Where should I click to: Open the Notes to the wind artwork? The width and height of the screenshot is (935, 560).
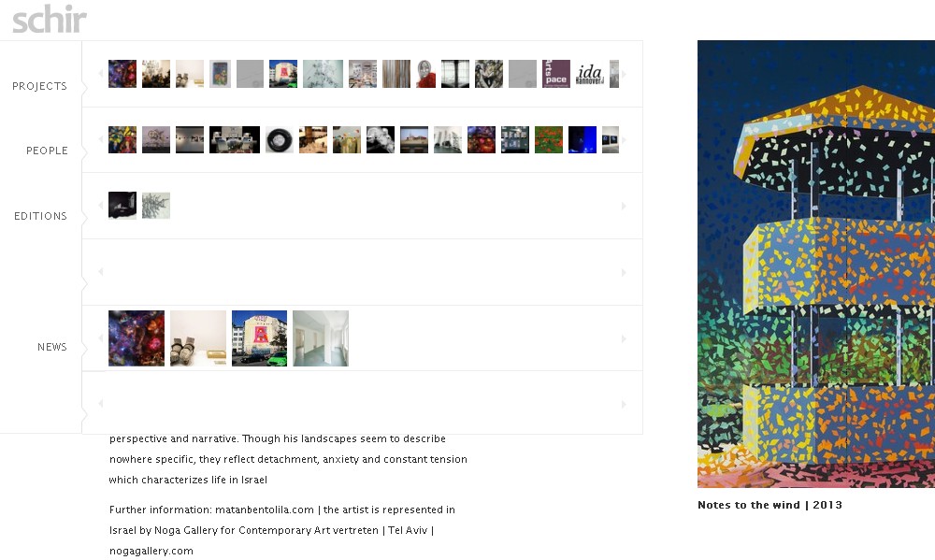click(815, 264)
